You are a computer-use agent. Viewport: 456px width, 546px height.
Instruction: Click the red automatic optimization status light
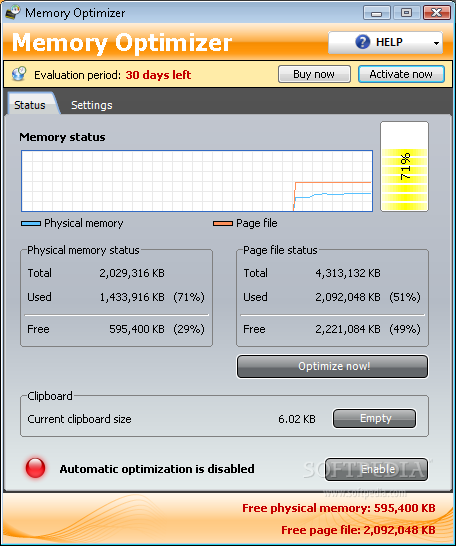point(35,468)
